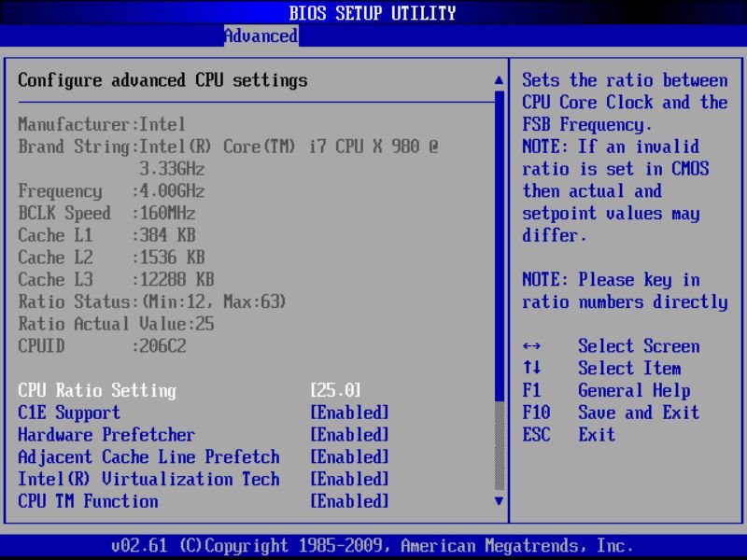Click the copyright notice at the bottom
747x560 pixels.
click(373, 544)
